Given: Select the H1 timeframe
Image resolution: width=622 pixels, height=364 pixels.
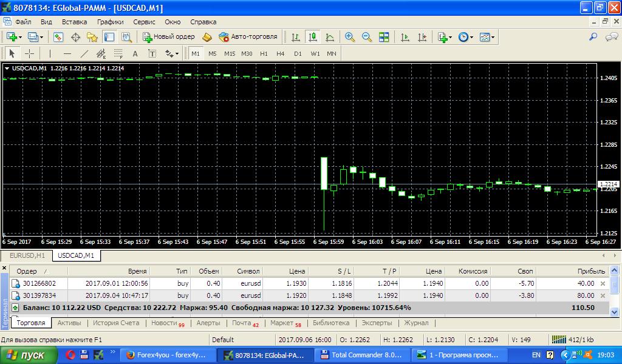Looking at the screenshot, I should click(x=264, y=53).
